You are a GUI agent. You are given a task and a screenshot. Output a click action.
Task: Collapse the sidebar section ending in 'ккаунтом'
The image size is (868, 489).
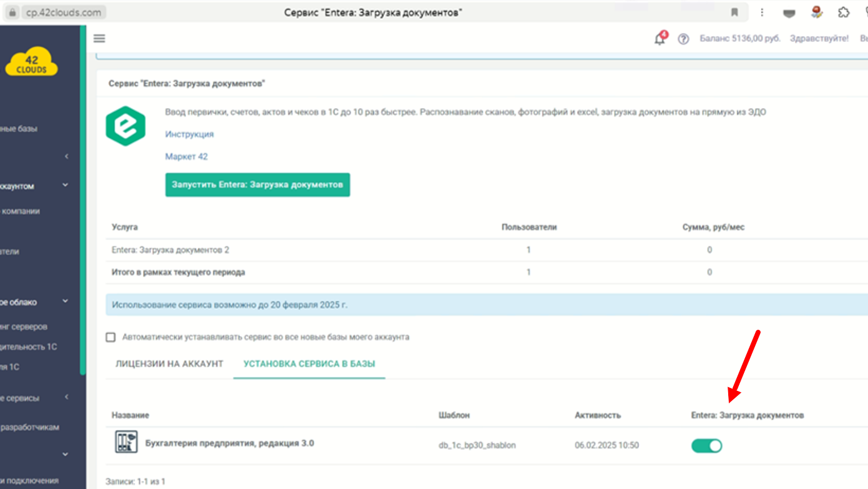pyautogui.click(x=66, y=185)
